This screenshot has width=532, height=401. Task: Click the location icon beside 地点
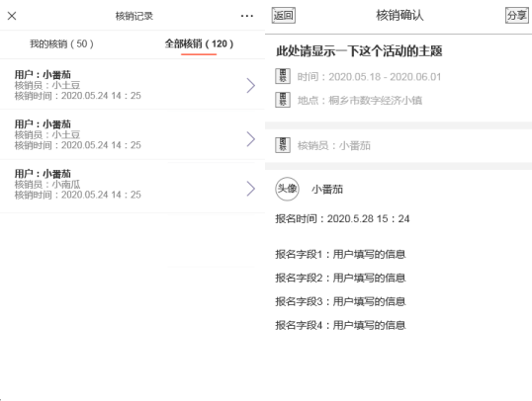[x=283, y=100]
